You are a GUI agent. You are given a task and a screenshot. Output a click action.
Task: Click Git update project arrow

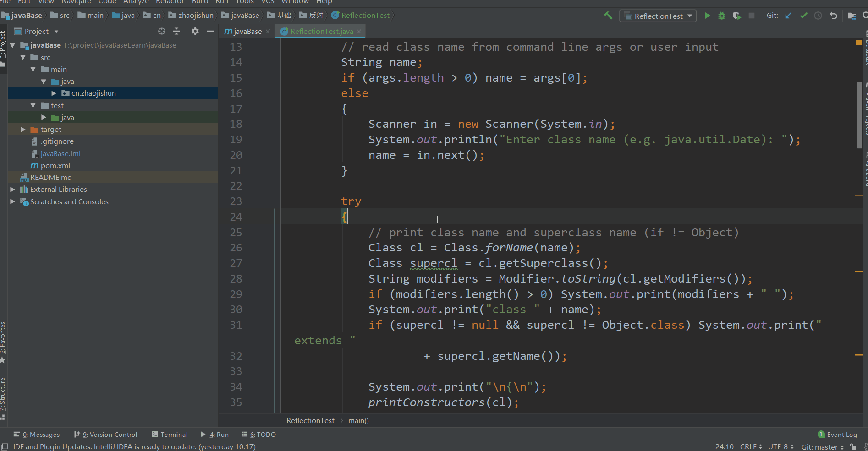tap(788, 16)
